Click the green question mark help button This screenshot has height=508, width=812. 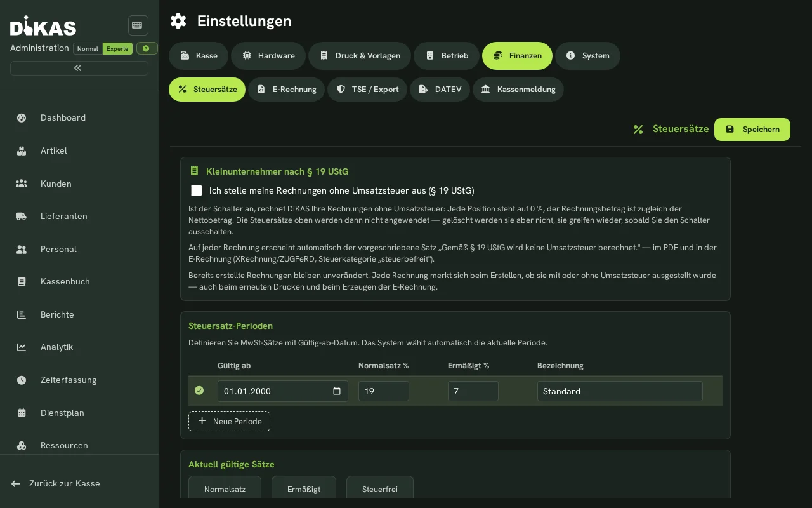point(147,48)
